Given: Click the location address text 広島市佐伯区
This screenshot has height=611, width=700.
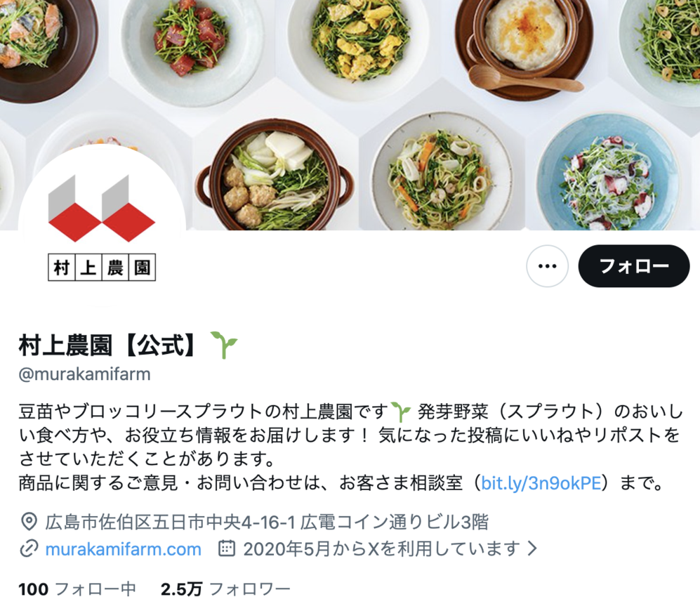Looking at the screenshot, I should click(x=267, y=522).
